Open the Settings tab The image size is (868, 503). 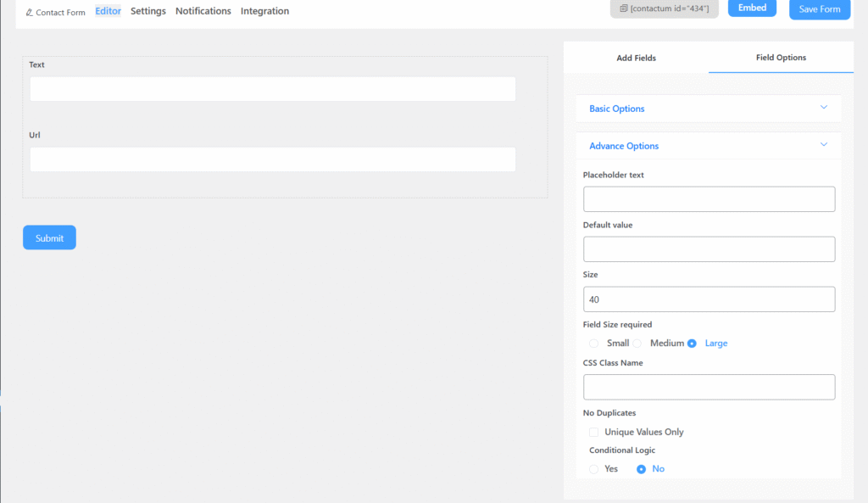tap(148, 11)
